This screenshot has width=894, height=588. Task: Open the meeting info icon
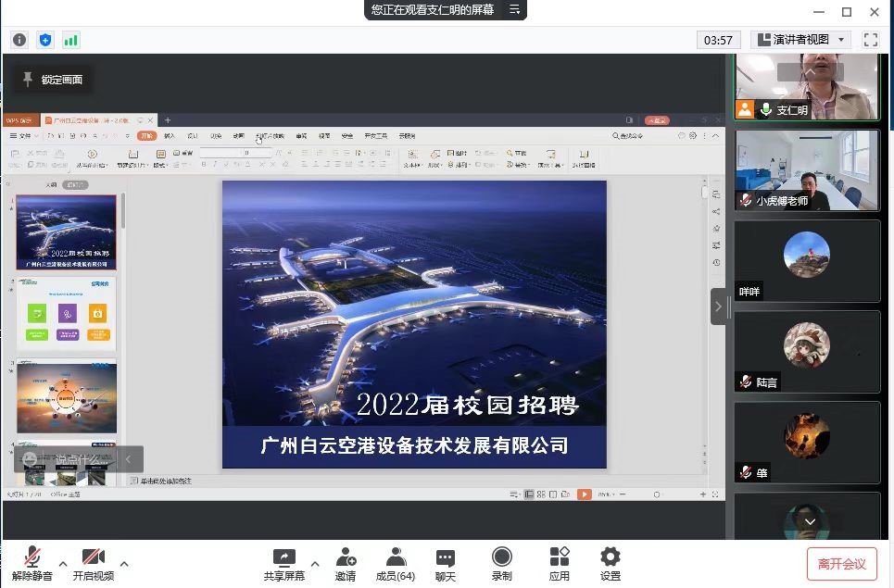[19, 40]
